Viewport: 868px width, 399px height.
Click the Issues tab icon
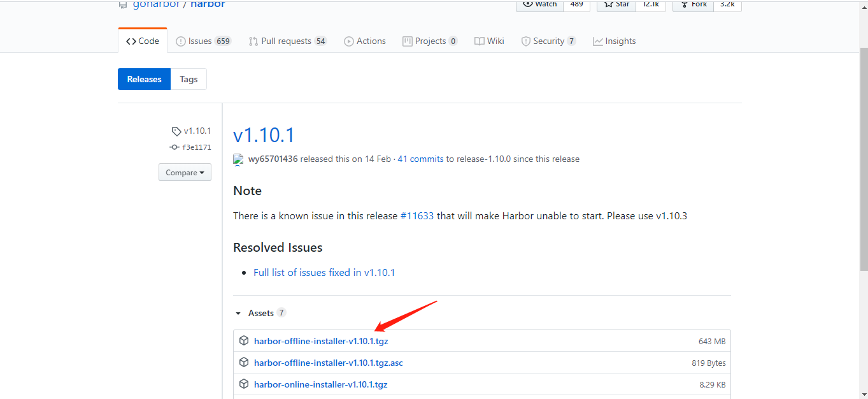click(x=181, y=41)
